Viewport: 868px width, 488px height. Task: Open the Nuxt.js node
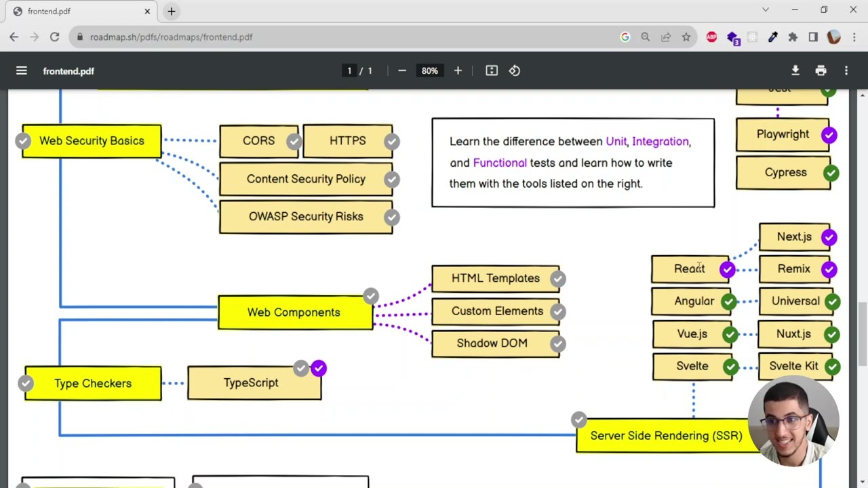pos(794,334)
